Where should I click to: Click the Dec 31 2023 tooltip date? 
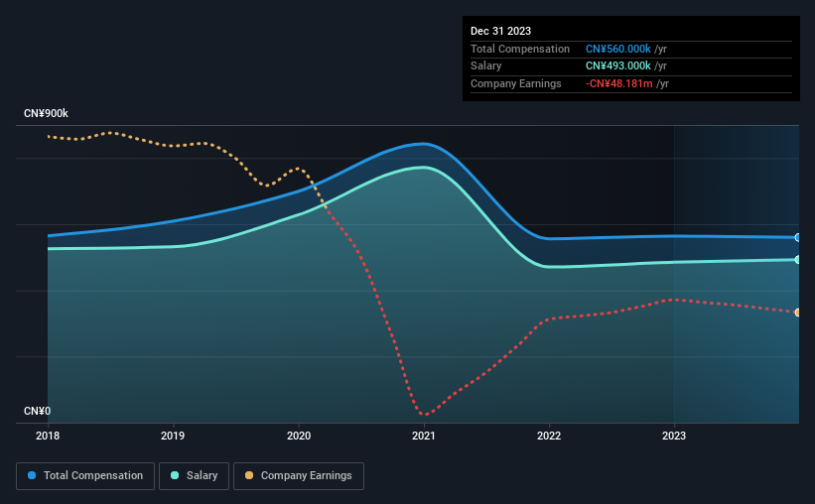pos(500,31)
